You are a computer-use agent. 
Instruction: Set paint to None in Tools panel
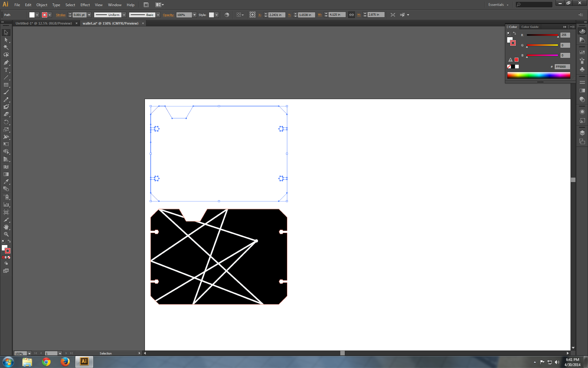tap(9, 257)
